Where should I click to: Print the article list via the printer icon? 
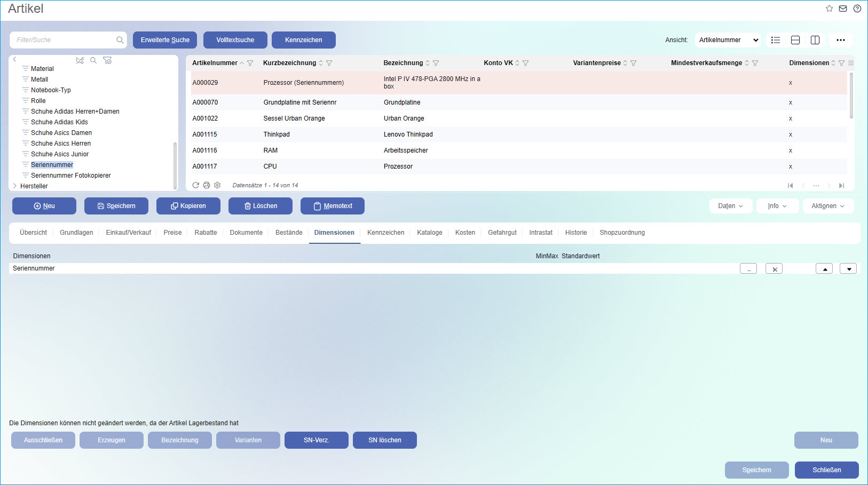coord(207,185)
